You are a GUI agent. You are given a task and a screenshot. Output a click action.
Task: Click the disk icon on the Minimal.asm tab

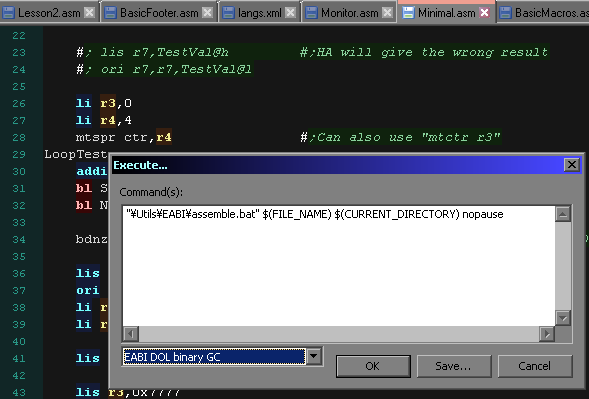(408, 13)
